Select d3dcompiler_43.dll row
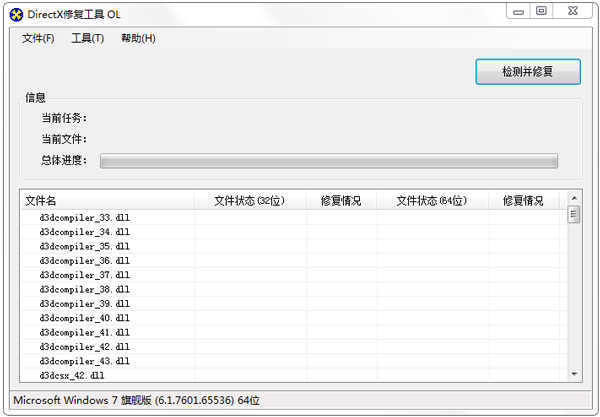 [85, 361]
